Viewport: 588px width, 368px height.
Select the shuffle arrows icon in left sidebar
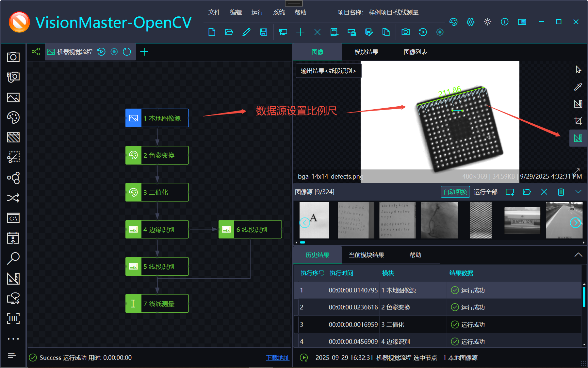(13, 198)
